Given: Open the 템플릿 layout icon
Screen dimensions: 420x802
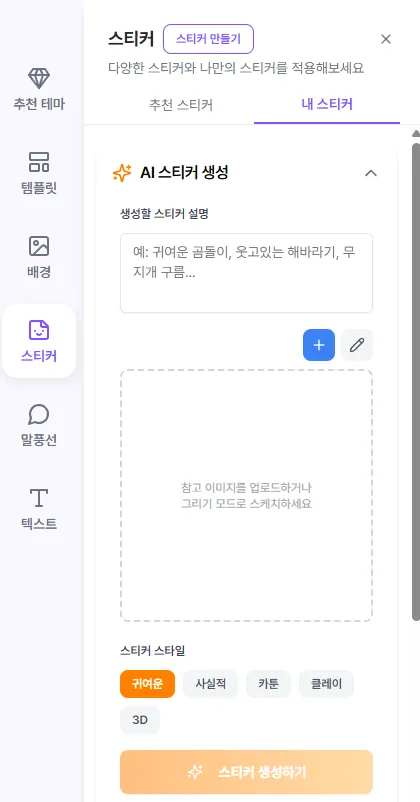Looking at the screenshot, I should [x=39, y=162].
